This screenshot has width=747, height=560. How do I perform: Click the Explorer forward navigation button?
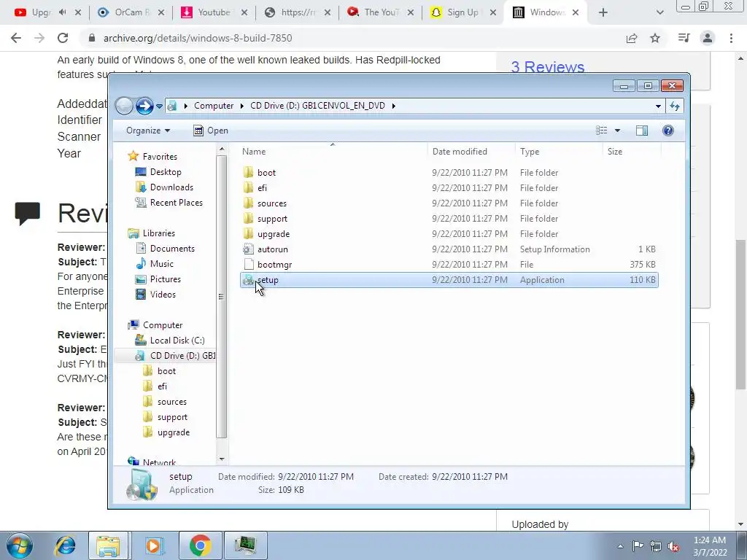point(144,106)
